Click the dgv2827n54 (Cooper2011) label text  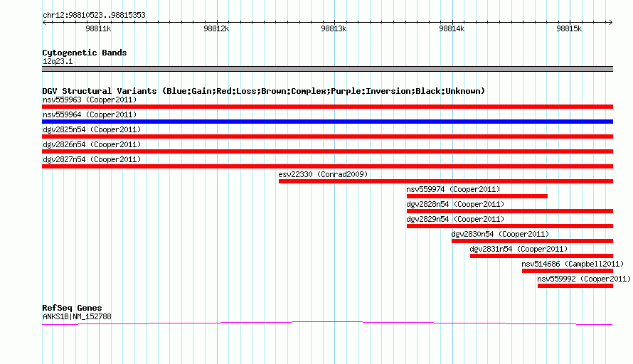point(92,159)
